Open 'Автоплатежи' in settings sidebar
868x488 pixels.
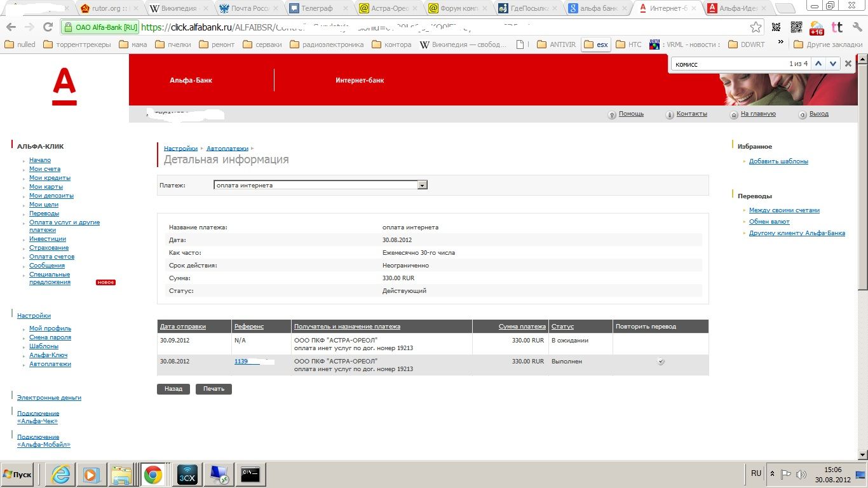[50, 364]
